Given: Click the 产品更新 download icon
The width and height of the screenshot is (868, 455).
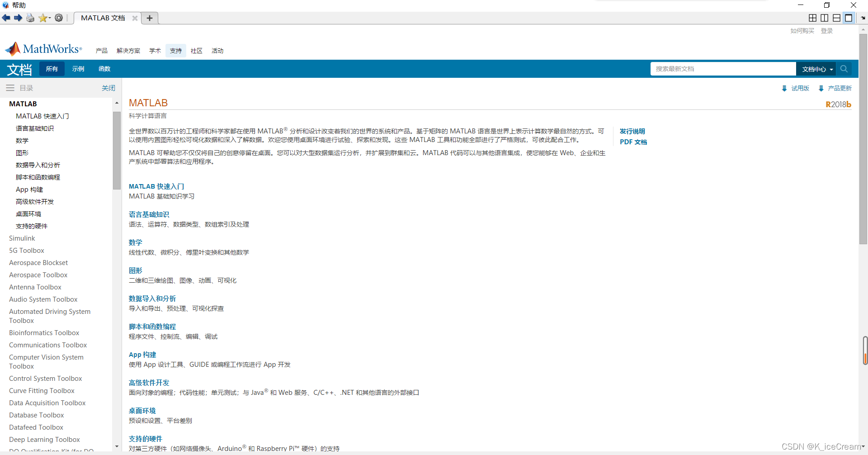Looking at the screenshot, I should coord(821,88).
